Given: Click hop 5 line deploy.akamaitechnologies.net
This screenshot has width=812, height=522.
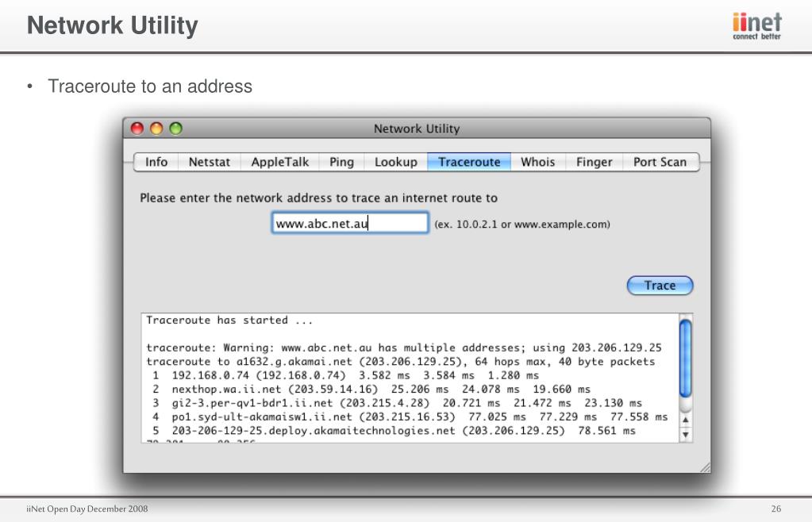Looking at the screenshot, I should 394,431.
